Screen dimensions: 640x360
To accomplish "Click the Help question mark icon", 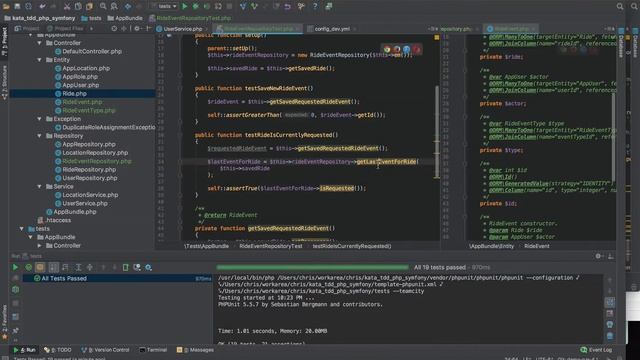I will 315,6.
